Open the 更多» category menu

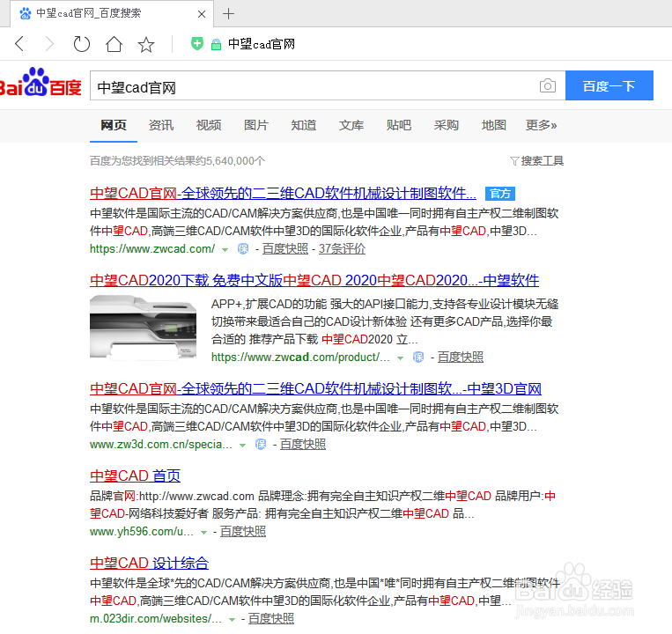pos(542,125)
